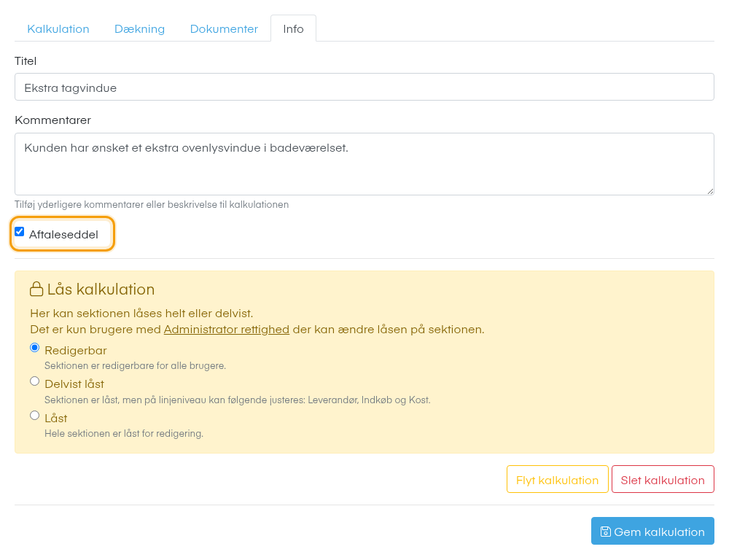Switch to the Kalkulation tab
The image size is (729, 560).
tap(58, 29)
